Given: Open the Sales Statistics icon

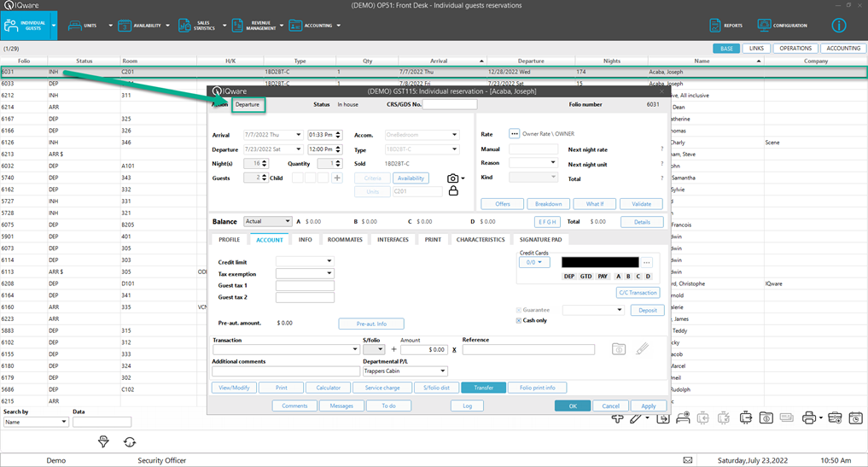Looking at the screenshot, I should [184, 26].
